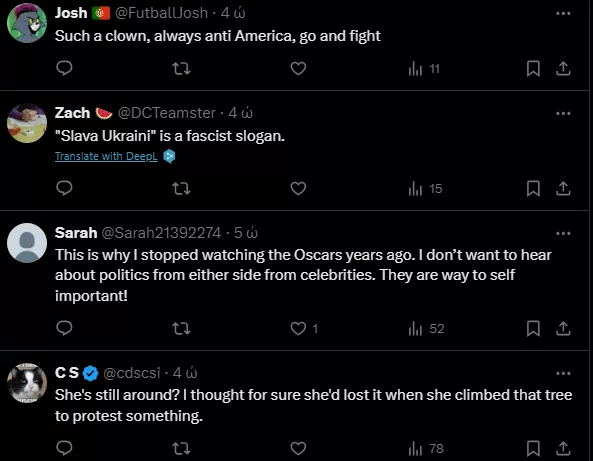View analytics showing 52 views on Sarah's tweet

coord(426,328)
